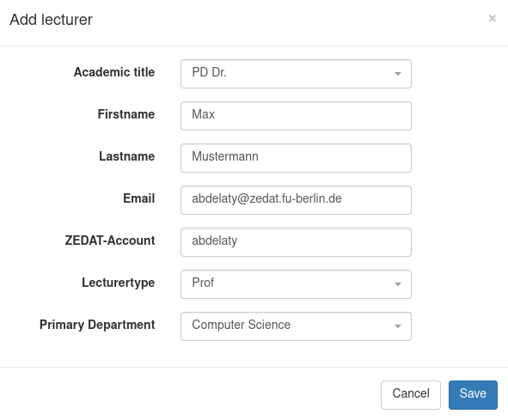Image resolution: width=508 pixels, height=420 pixels.
Task: Cancel adding the lecturer
Action: (411, 395)
